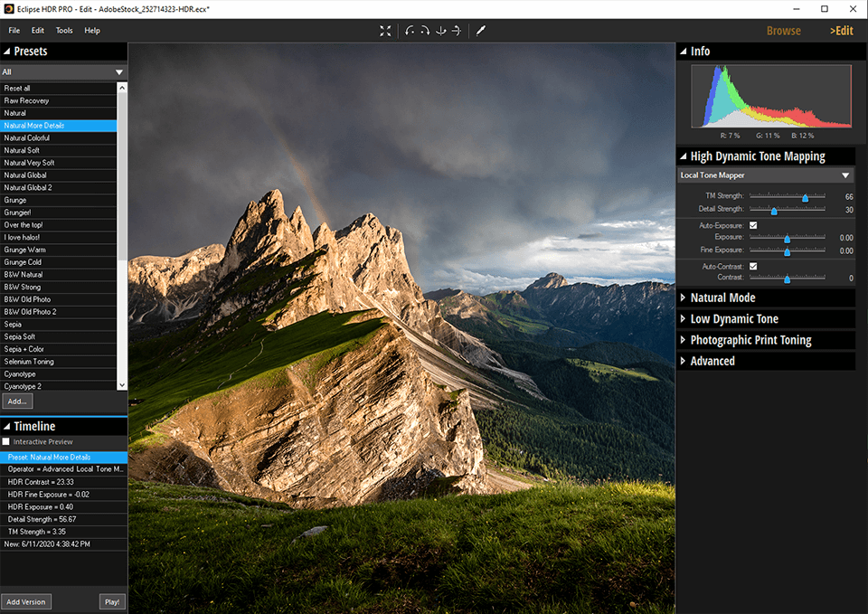Disable the Auto-Contrast checkbox
The image size is (868, 614).
point(753,266)
